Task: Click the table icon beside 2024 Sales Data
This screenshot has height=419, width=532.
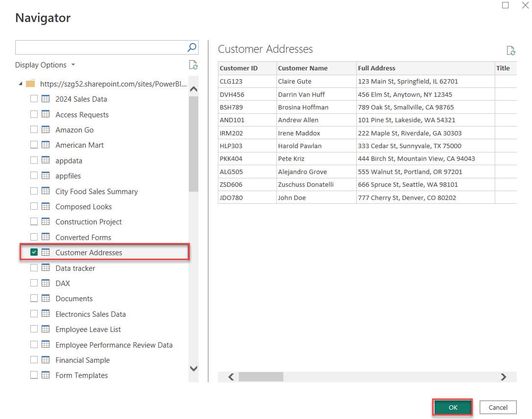Action: (x=45, y=99)
